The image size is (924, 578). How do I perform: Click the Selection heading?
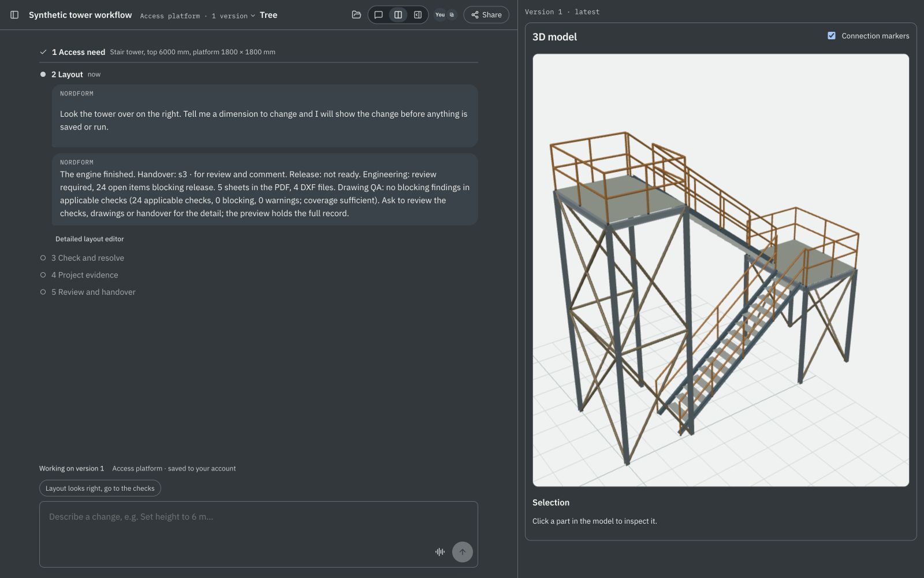[551, 503]
